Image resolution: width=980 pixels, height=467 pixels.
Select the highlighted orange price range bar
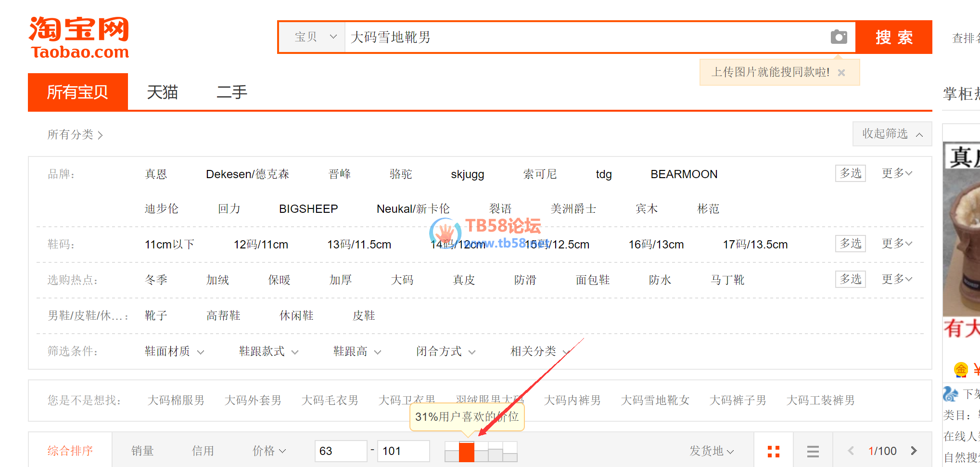(x=466, y=452)
